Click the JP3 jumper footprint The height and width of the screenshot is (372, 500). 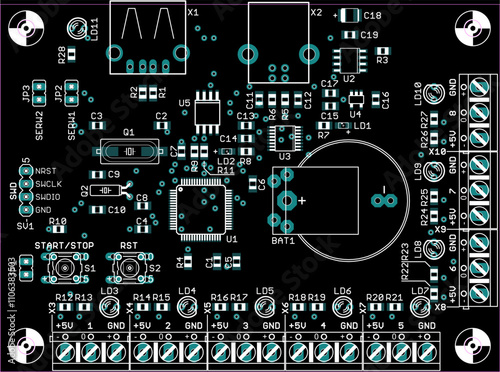39,93
